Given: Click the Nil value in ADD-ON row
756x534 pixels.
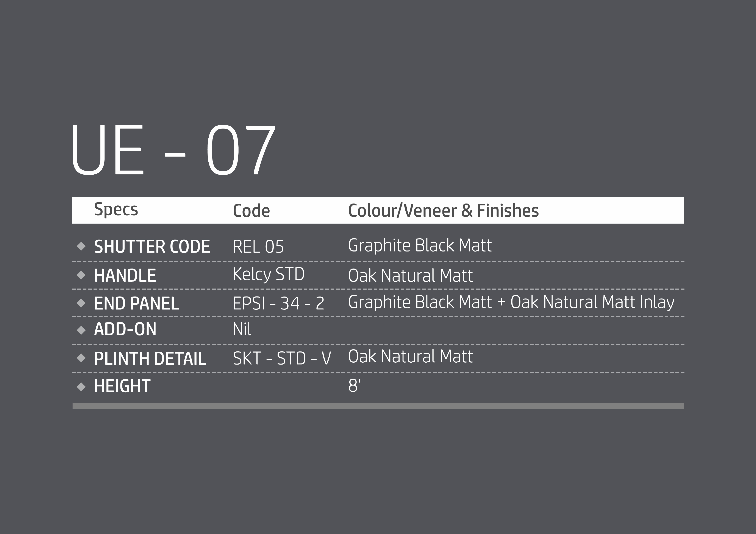Looking at the screenshot, I should coord(242,329).
